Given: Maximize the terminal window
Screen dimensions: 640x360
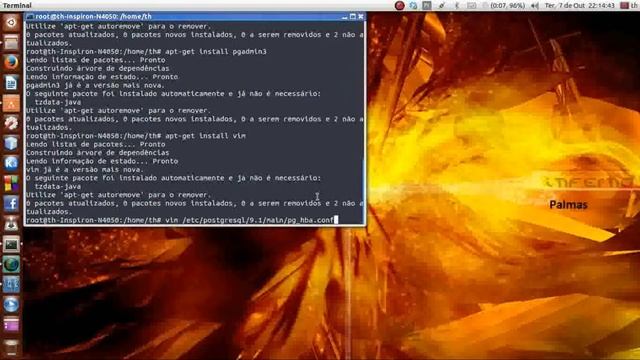Looking at the screenshot, I should (353, 17).
